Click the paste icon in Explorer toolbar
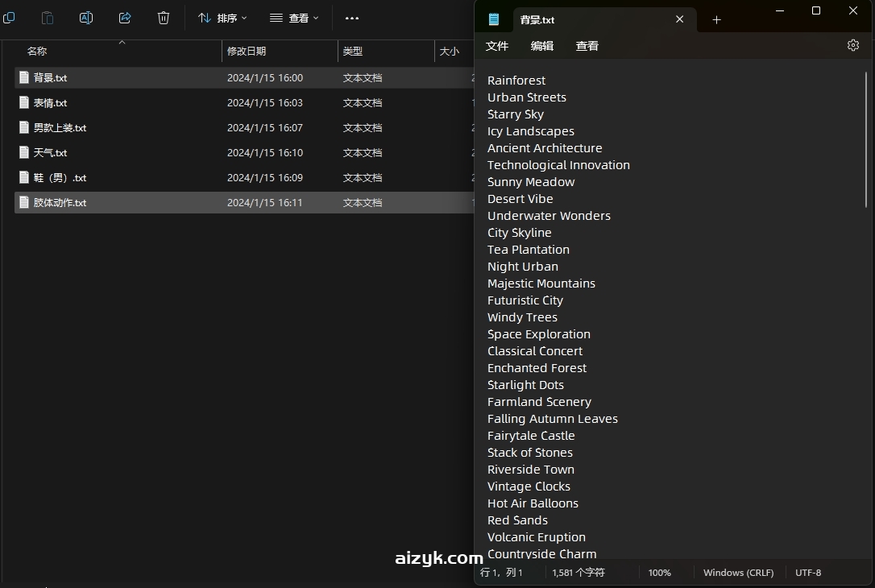 48,18
